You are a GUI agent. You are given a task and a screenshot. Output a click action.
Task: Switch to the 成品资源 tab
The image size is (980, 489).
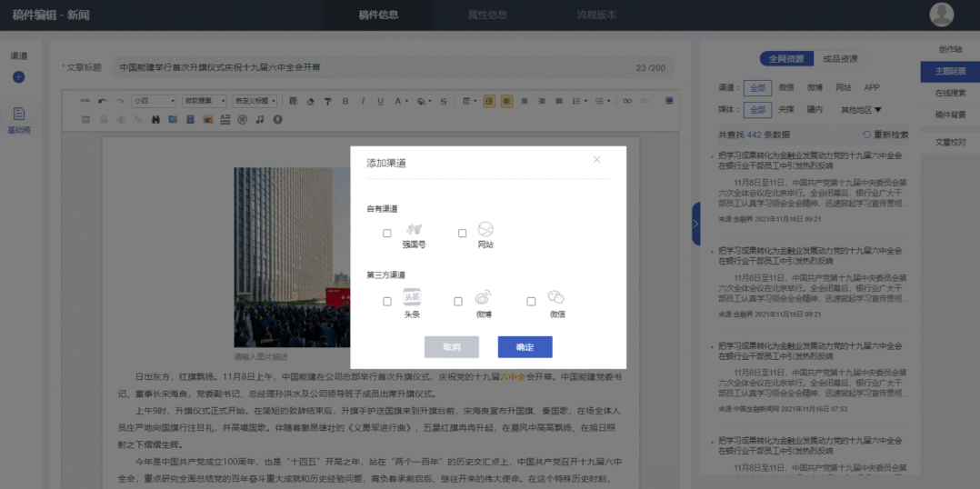coord(839,59)
